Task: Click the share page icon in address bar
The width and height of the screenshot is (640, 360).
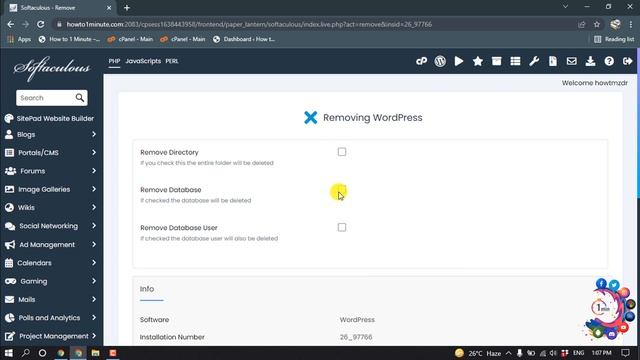Action: coord(582,24)
